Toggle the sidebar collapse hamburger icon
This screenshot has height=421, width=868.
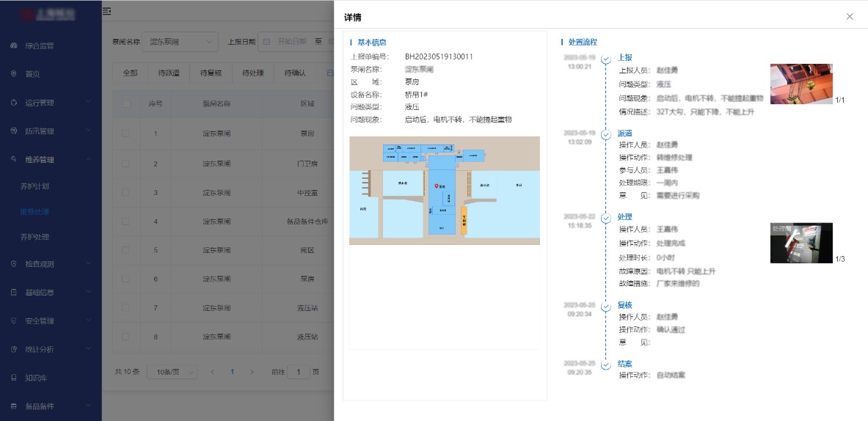[107, 11]
